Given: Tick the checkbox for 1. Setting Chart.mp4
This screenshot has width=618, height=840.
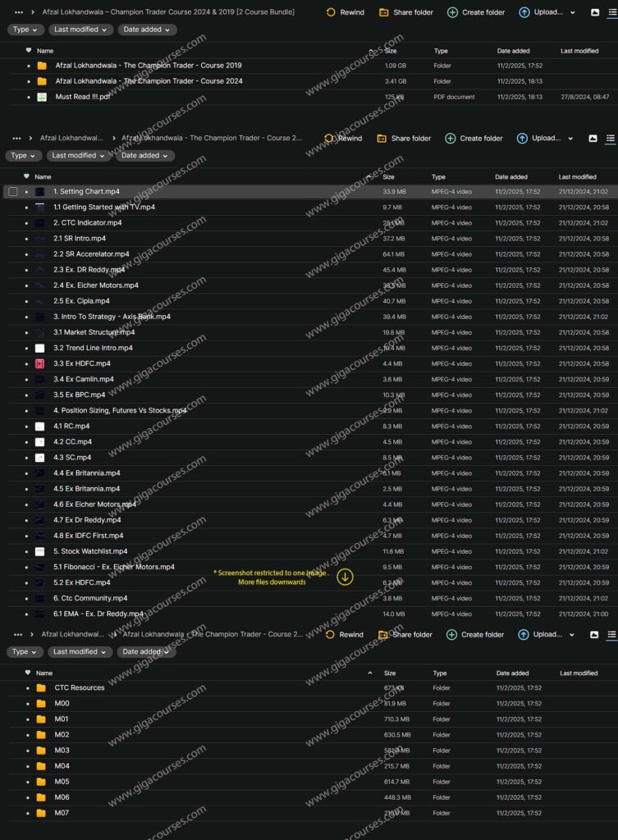Looking at the screenshot, I should point(13,192).
